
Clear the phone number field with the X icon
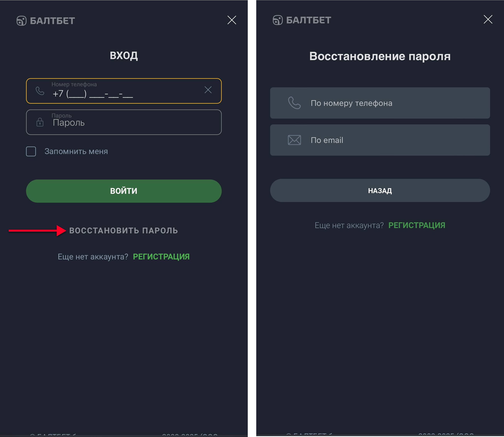point(208,90)
